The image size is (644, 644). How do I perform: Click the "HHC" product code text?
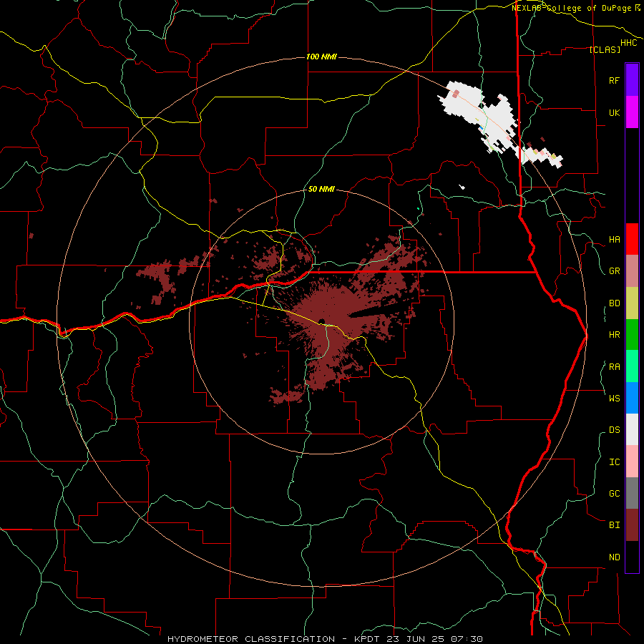tap(629, 43)
